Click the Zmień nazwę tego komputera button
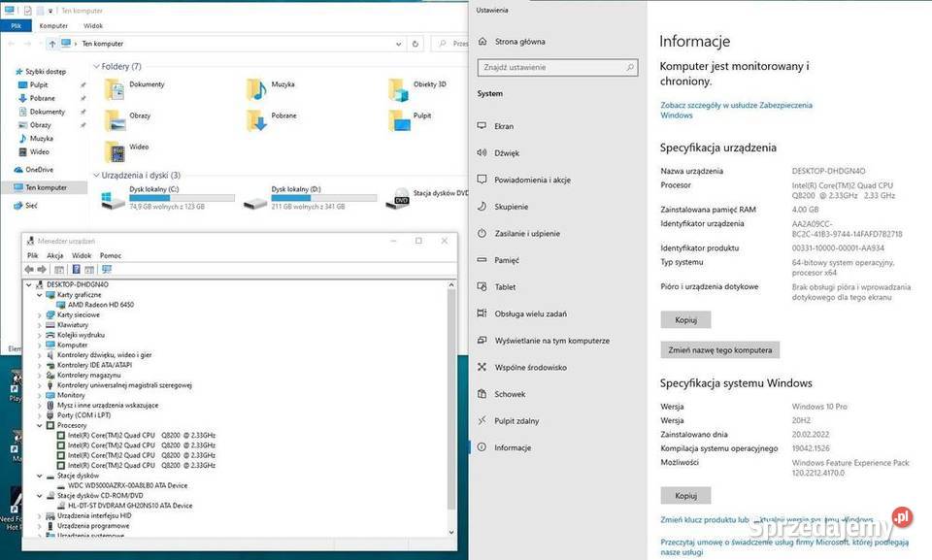Viewport: 932px width, 560px height. coord(718,349)
